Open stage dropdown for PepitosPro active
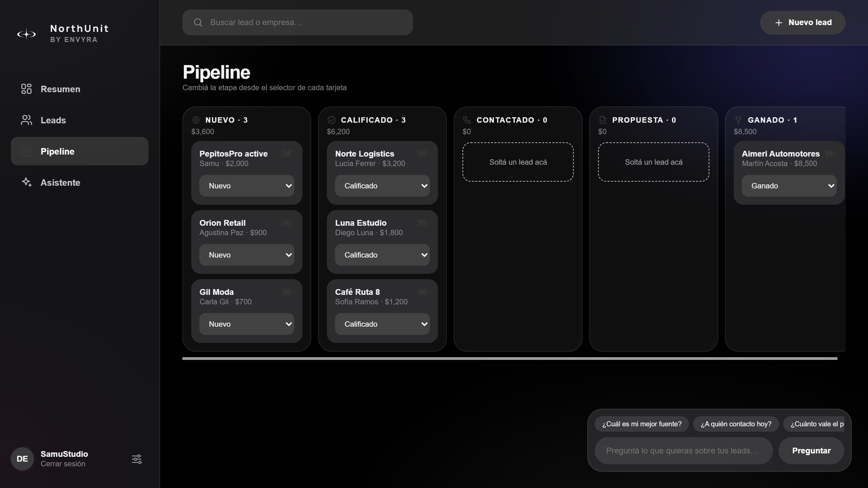 click(x=247, y=186)
